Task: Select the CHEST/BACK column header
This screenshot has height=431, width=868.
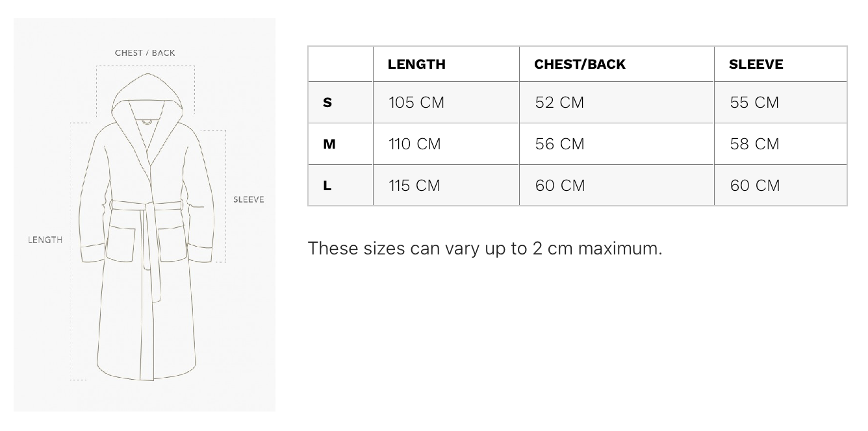Action: click(617, 64)
